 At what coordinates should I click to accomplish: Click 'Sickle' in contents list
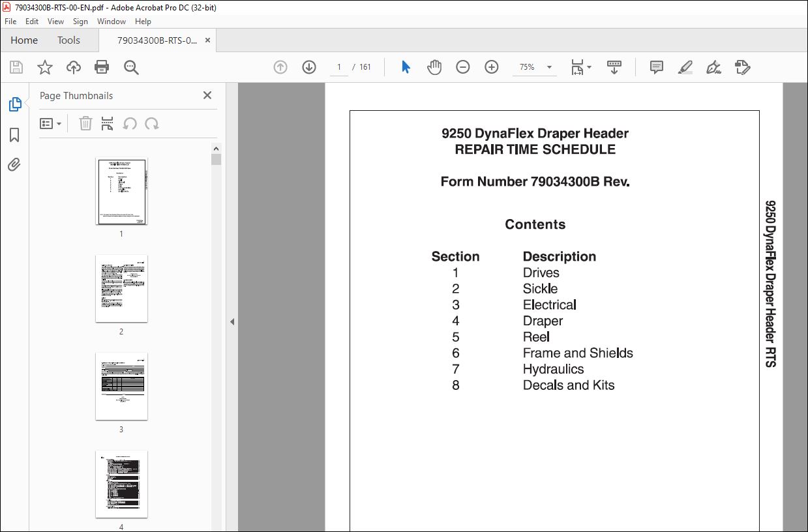[x=540, y=289]
